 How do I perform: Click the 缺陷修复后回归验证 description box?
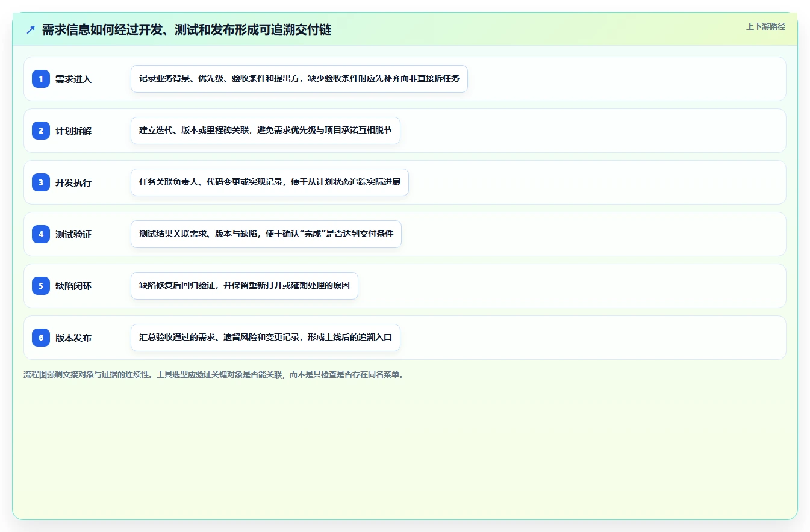coord(245,286)
